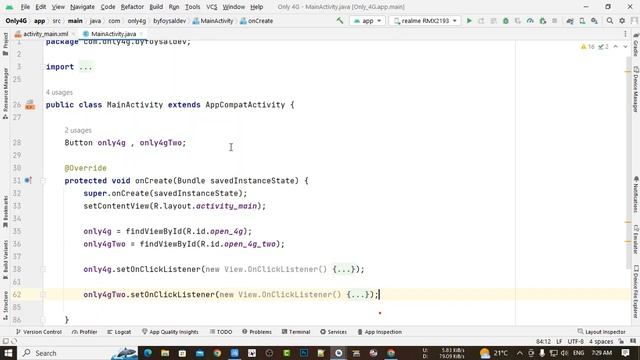This screenshot has width=640, height=360.
Task: Click MainActivity breadcrumb in navigation bar
Action: pyautogui.click(x=213, y=21)
